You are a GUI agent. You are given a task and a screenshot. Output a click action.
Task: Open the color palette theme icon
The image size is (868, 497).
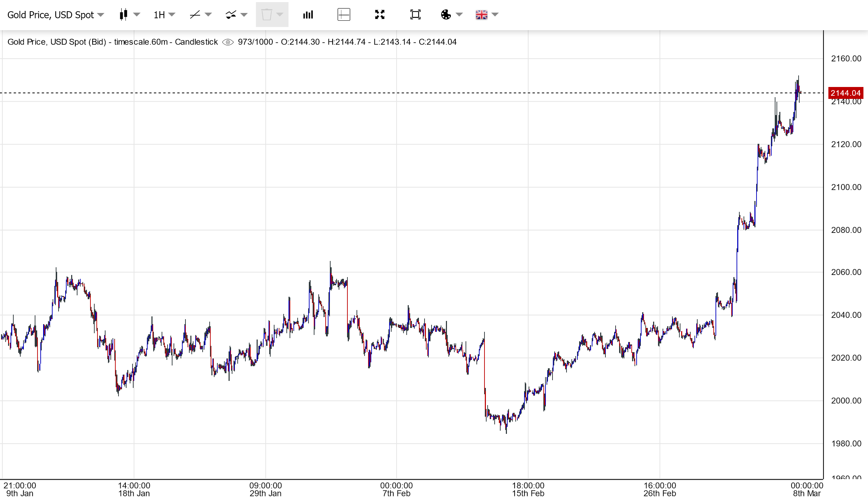(446, 15)
